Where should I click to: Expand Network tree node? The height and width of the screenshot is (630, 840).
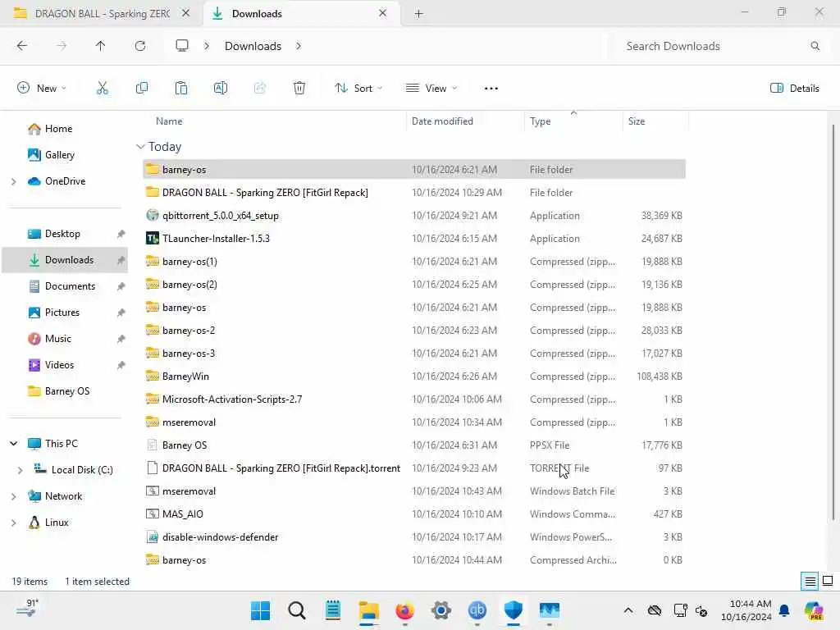(13, 496)
